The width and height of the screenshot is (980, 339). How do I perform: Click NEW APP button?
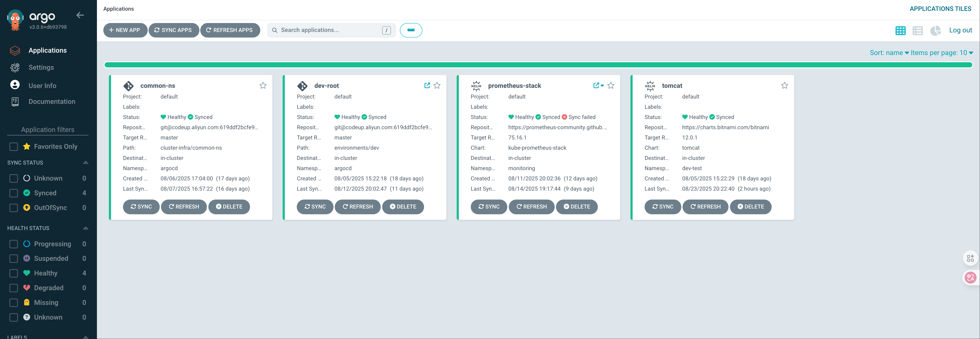coord(125,30)
